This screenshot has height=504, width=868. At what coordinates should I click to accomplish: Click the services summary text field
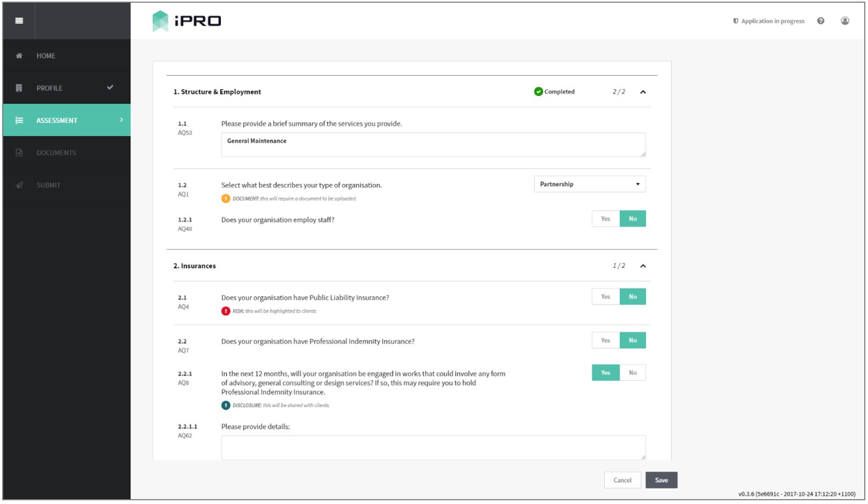click(x=433, y=145)
